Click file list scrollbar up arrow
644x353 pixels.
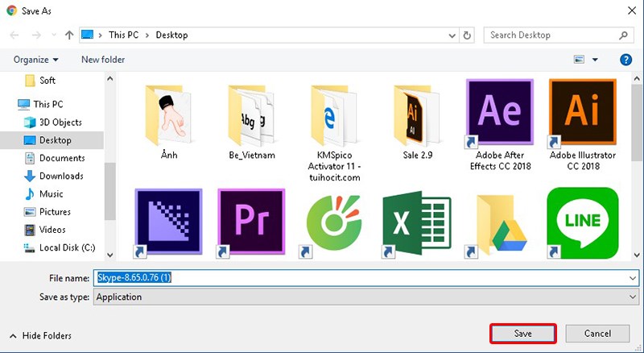click(x=637, y=78)
